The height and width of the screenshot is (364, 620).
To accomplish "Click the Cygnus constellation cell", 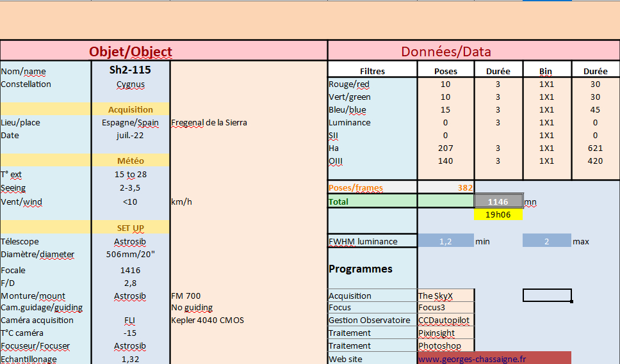I will click(130, 84).
